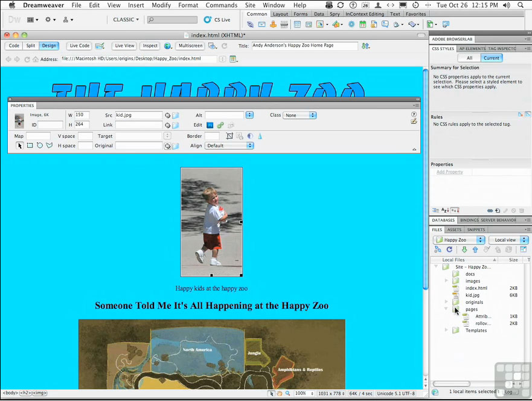The height and width of the screenshot is (401, 532).
Task: Open the Modify menu
Action: tap(161, 5)
